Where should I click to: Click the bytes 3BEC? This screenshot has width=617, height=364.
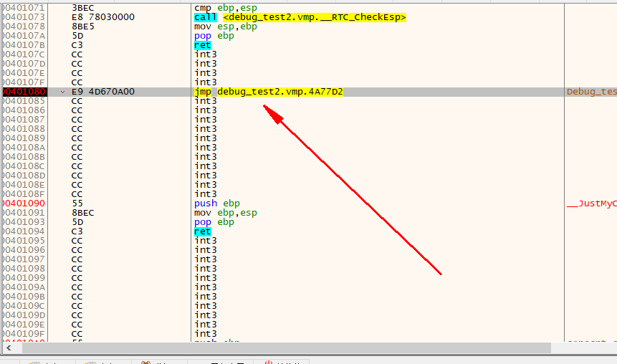83,8
